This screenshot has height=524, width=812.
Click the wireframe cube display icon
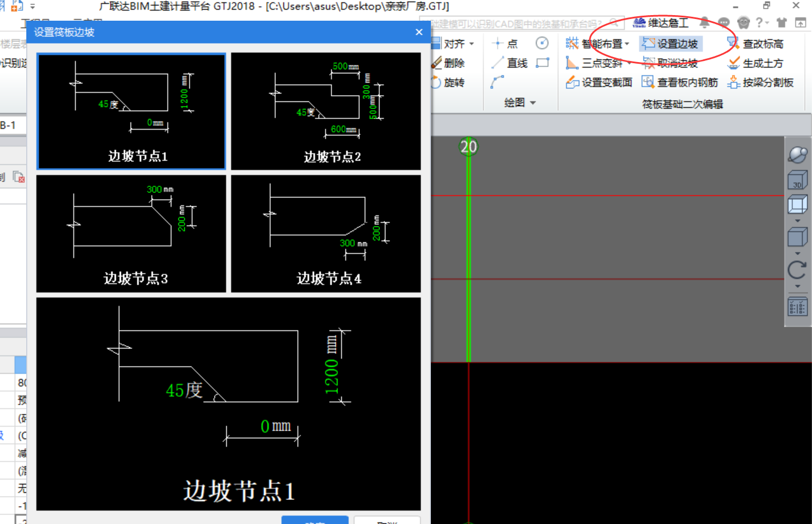click(x=797, y=205)
